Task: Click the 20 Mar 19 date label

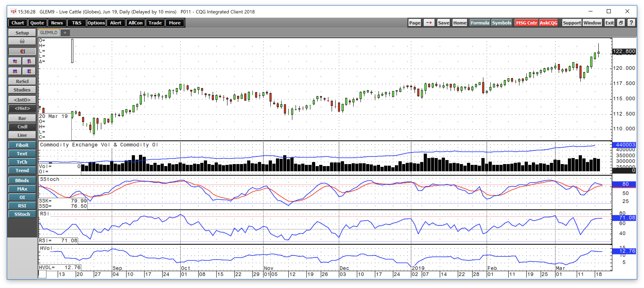Action: [53, 116]
